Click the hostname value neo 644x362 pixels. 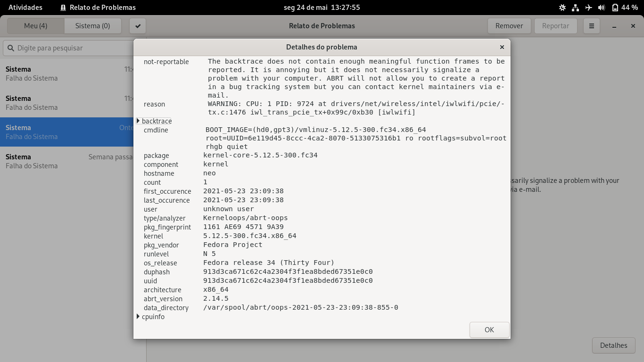click(x=209, y=173)
